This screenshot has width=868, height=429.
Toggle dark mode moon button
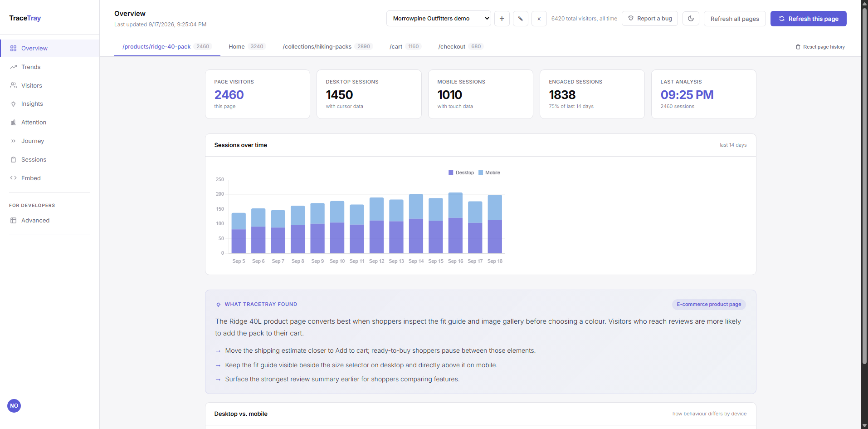pos(691,19)
